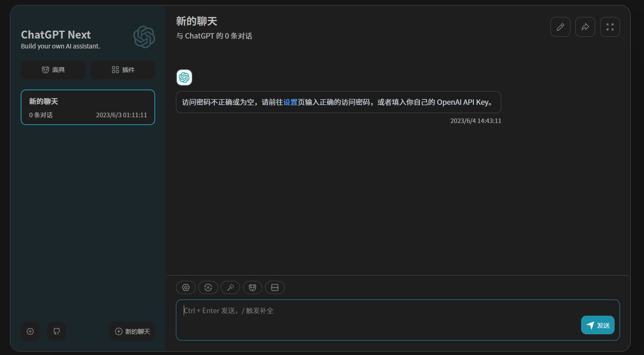Open sidebar settings hexagon icon
This screenshot has height=355, width=644.
coord(30,331)
